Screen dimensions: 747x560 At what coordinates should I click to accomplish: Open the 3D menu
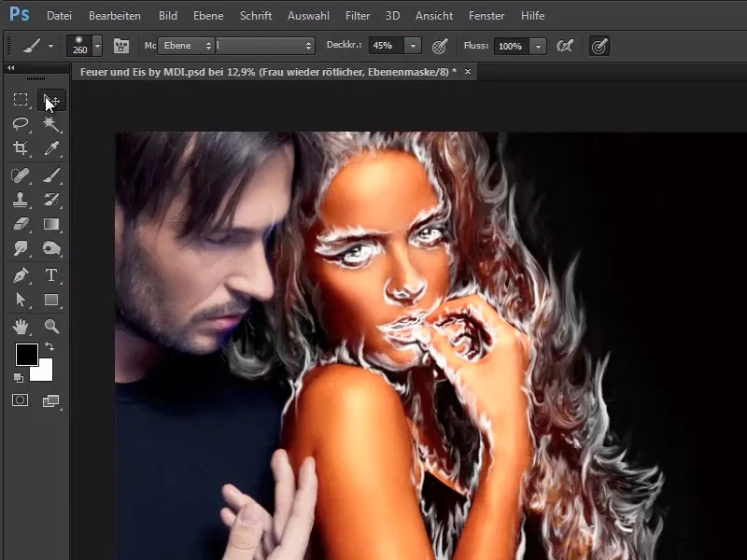(392, 16)
